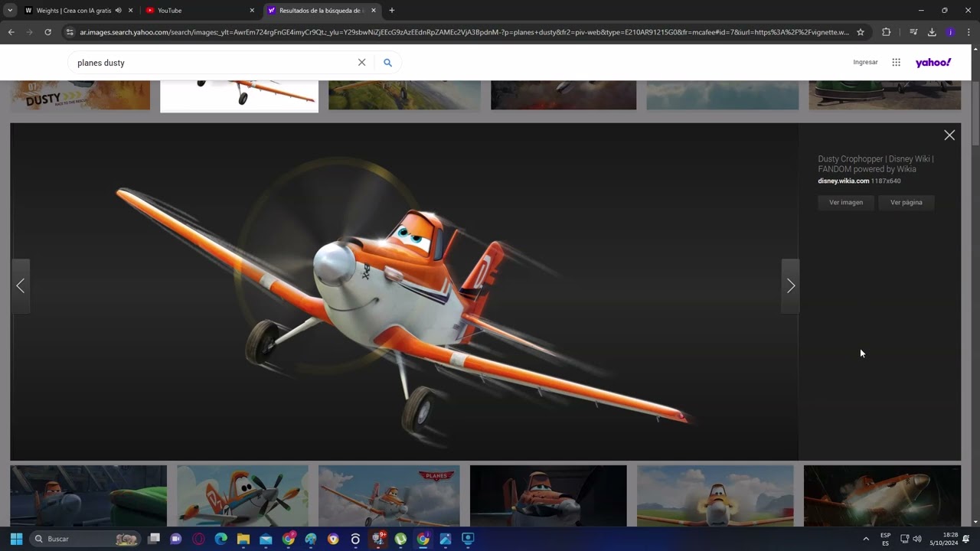This screenshot has height=551, width=980.
Task: Click the address bar URL
Action: 464,32
